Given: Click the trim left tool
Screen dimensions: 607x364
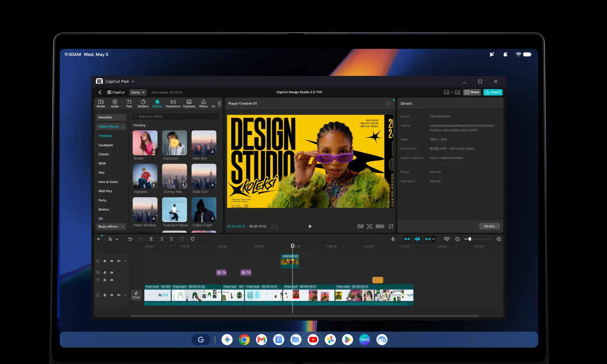Looking at the screenshot, I should click(161, 239).
